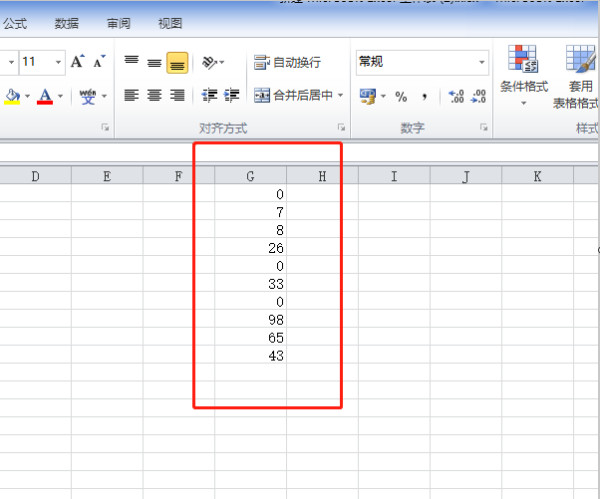Viewport: 600px width, 499px height.
Task: Click the Increase Decimal icon
Action: 457,96
